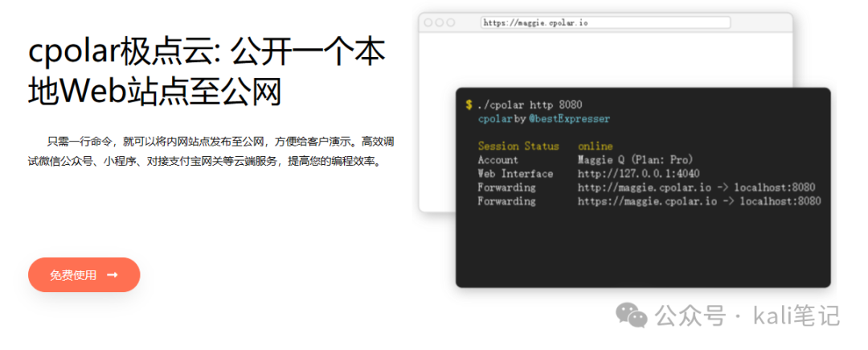Click the Web Interface label in terminal

(x=515, y=174)
